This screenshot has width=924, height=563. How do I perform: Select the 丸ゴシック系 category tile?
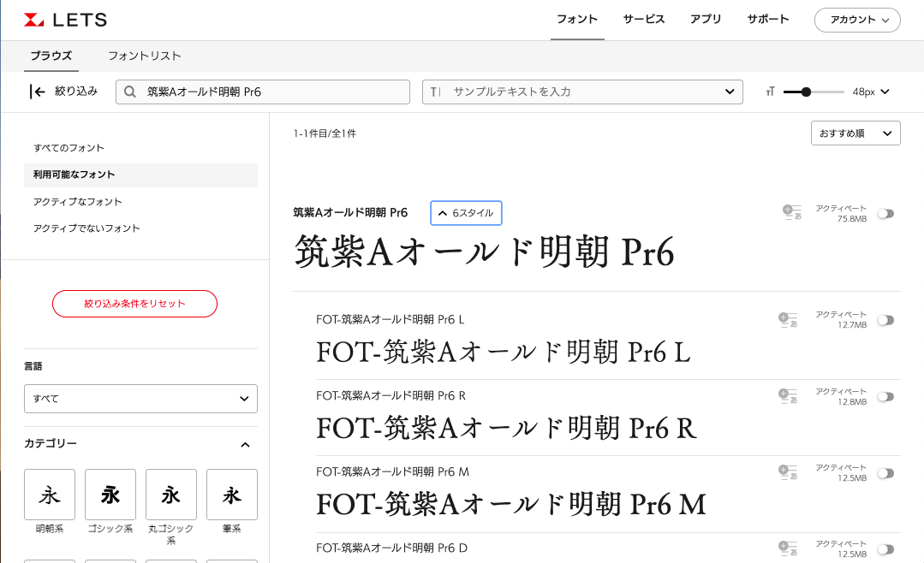pos(171,495)
